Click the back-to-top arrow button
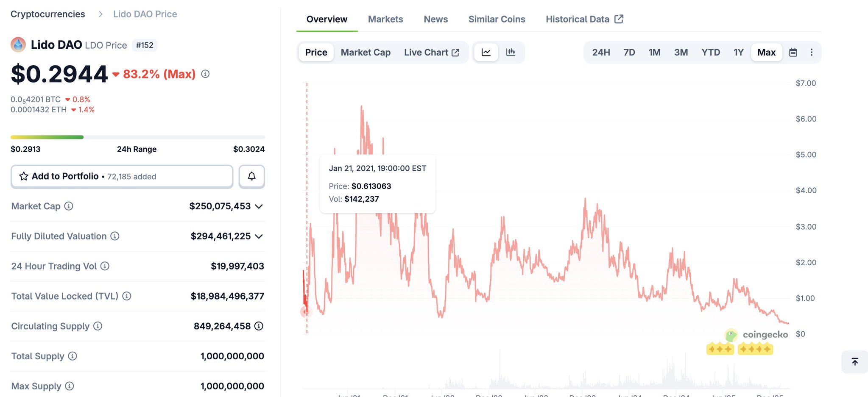 [x=855, y=362]
